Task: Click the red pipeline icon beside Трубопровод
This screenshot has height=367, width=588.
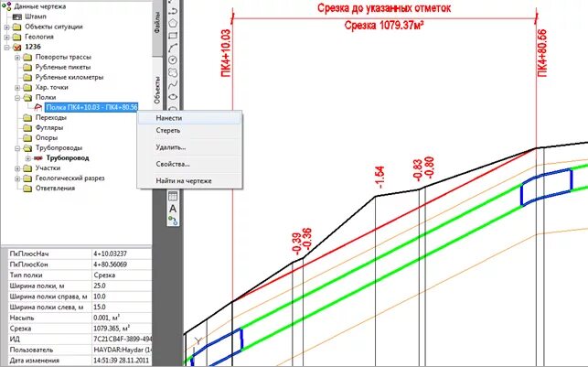Action: point(37,158)
